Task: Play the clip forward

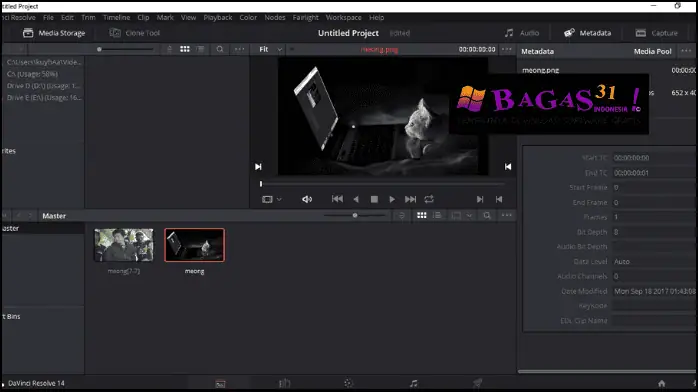Action: tap(392, 199)
